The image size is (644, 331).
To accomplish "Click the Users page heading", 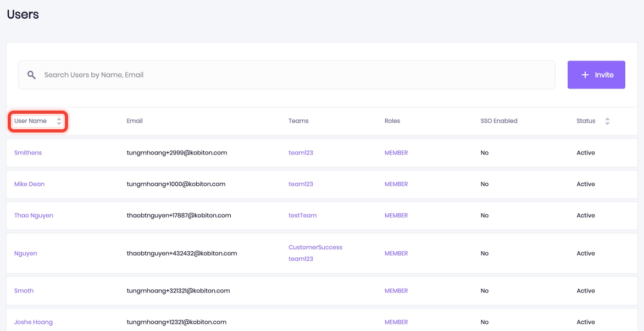I will (x=23, y=14).
